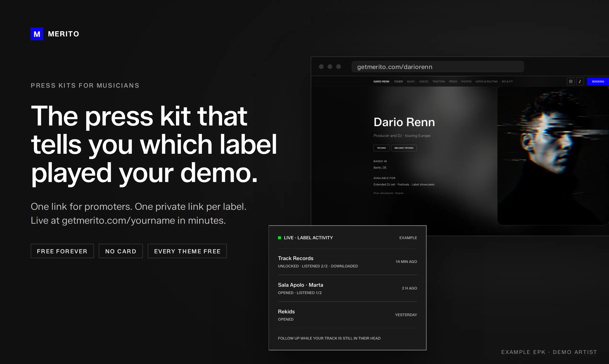The height and width of the screenshot is (364, 609).
Task: Select the NO CARD badge
Action: pyautogui.click(x=121, y=251)
